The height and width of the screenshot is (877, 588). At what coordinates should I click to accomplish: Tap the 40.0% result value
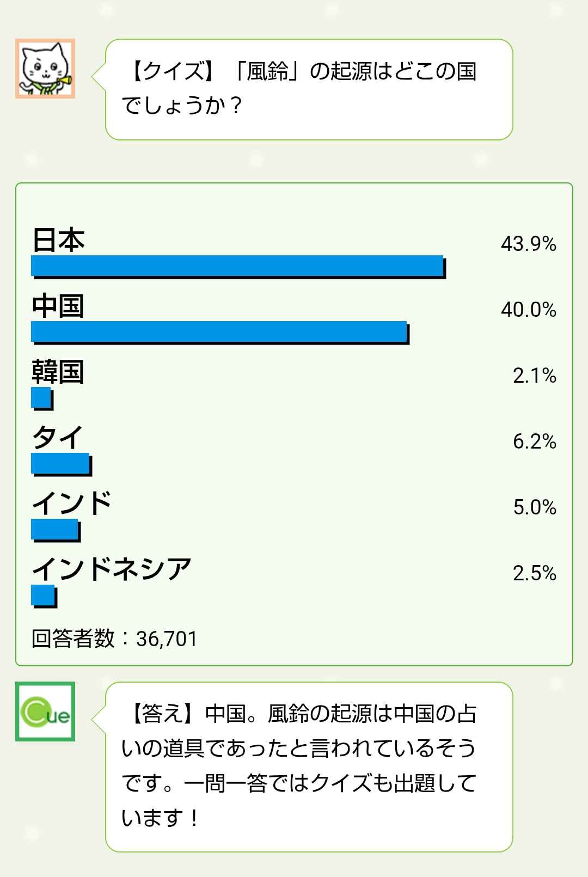pos(528,310)
